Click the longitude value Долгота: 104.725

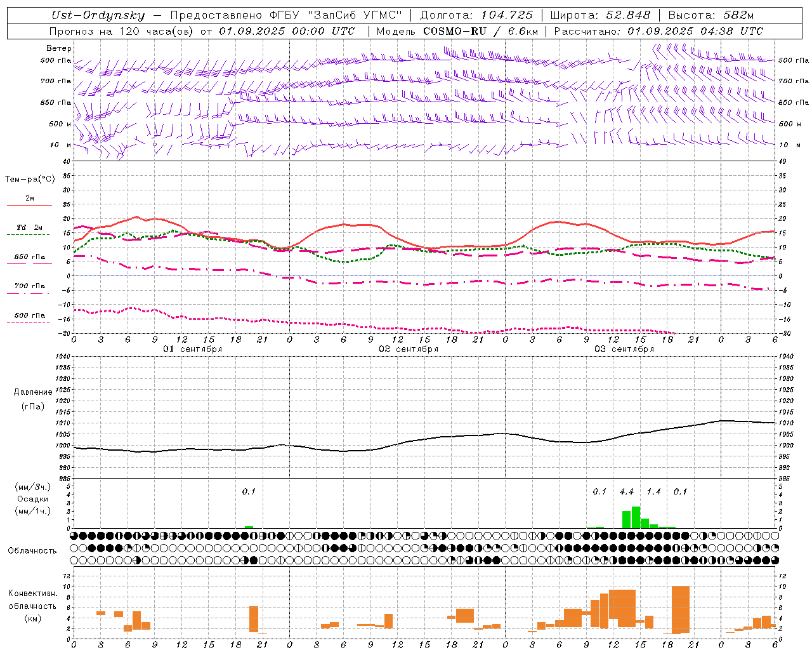point(476,15)
